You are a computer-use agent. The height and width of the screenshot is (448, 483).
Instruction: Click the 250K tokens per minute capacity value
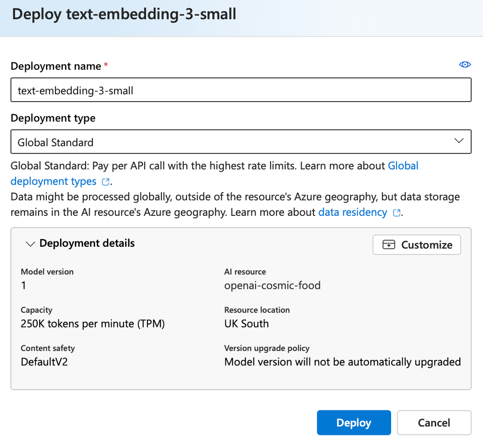tap(93, 324)
